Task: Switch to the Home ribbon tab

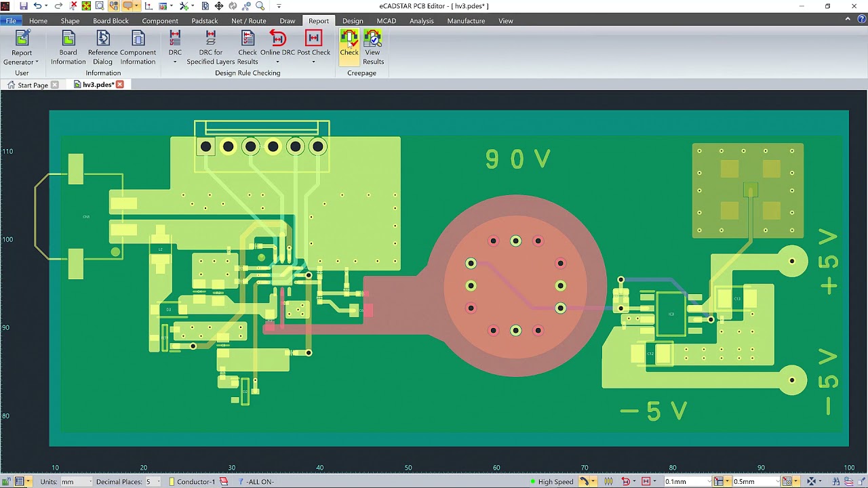Action: 38,21
